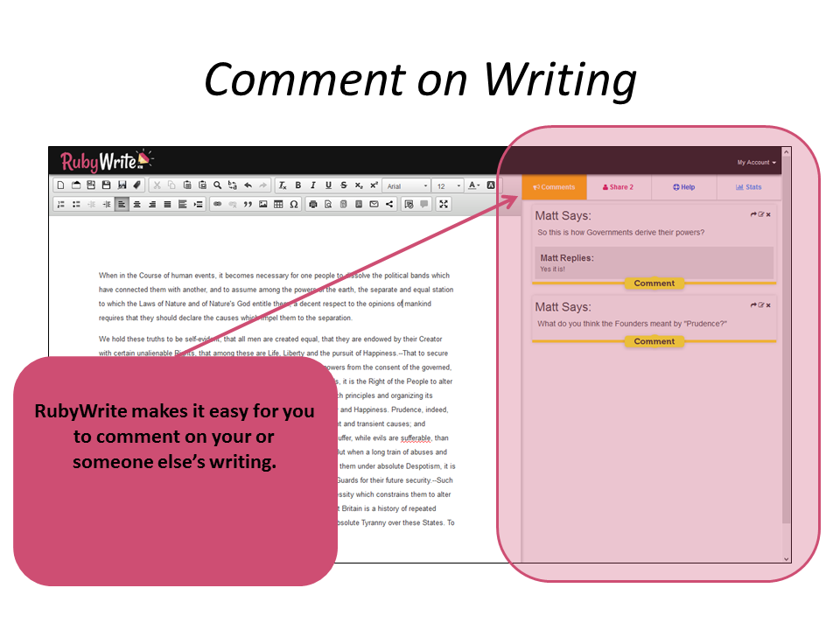840x630 pixels.
Task: Toggle strikethrough formatting
Action: [343, 185]
